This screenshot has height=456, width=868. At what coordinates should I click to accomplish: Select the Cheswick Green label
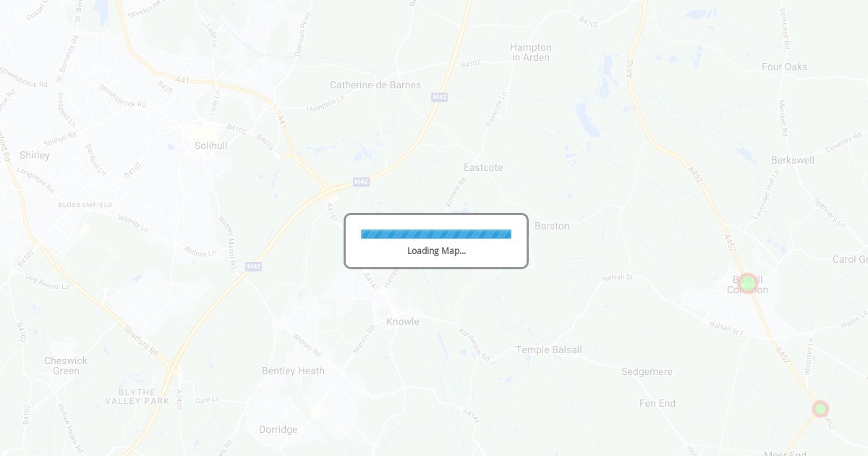click(66, 366)
